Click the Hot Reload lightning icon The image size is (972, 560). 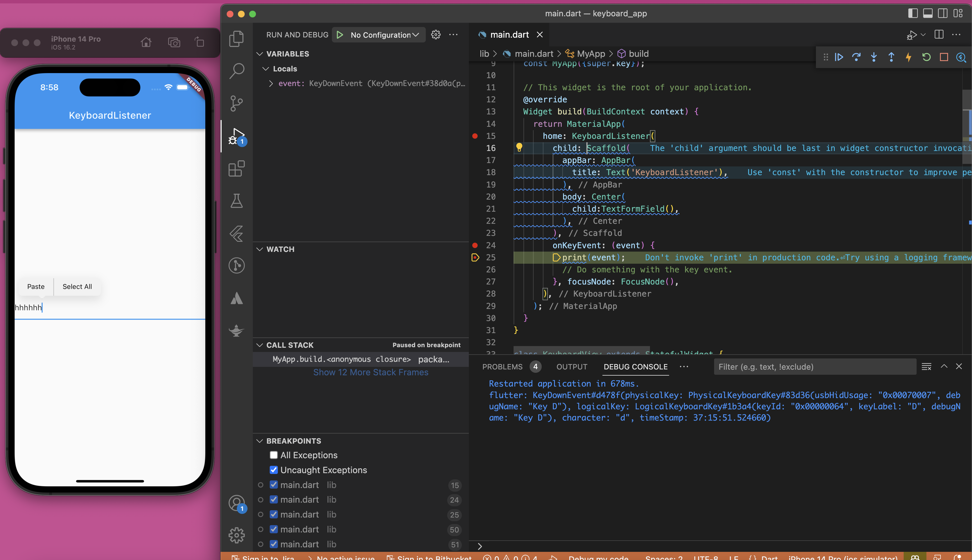908,57
